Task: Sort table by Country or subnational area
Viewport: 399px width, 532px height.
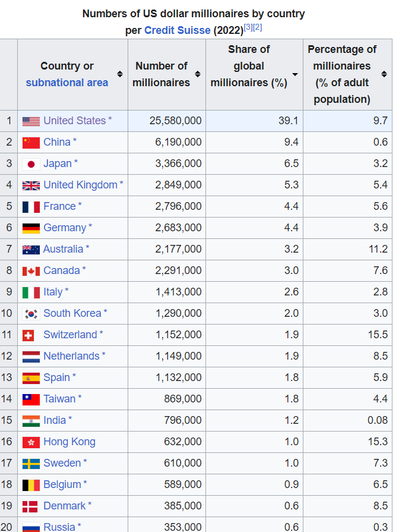Action: click(120, 74)
